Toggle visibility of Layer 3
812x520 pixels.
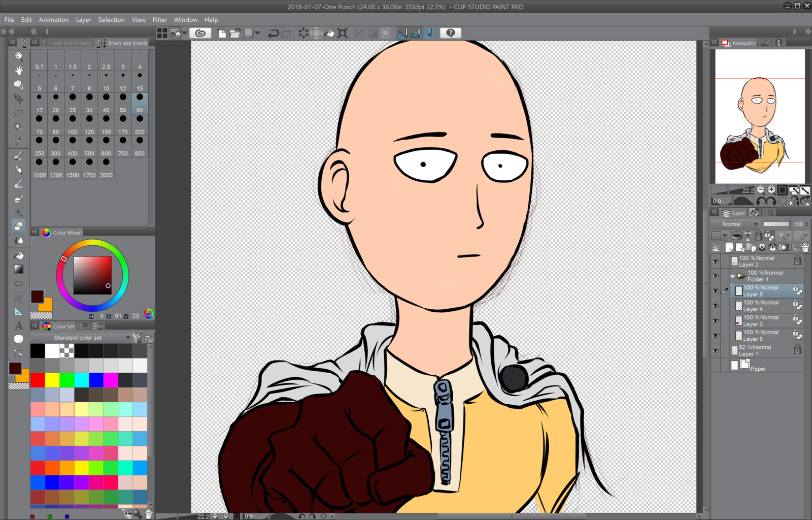[716, 320]
